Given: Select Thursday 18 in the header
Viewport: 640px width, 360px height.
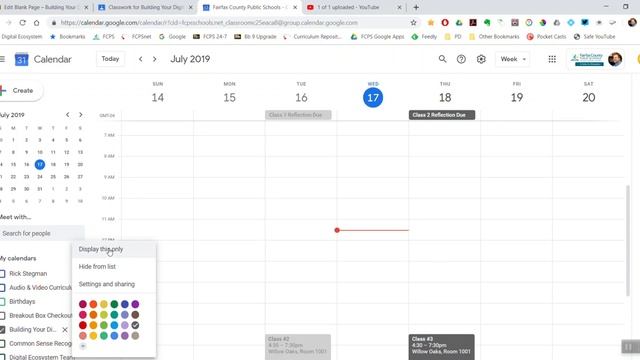Looking at the screenshot, I should (x=445, y=98).
